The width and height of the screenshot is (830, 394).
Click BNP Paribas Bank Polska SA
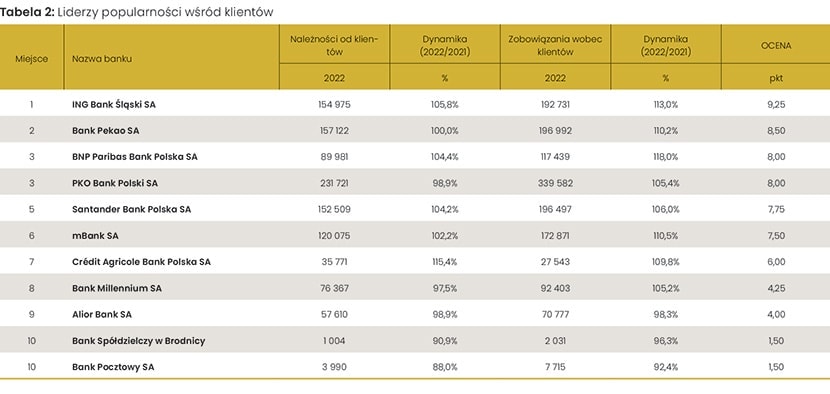[x=134, y=157]
